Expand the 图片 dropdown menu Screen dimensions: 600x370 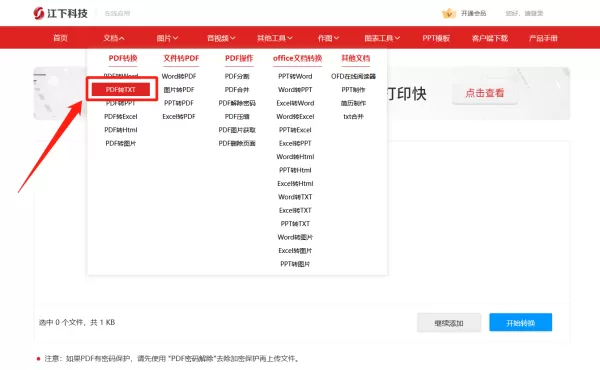167,38
